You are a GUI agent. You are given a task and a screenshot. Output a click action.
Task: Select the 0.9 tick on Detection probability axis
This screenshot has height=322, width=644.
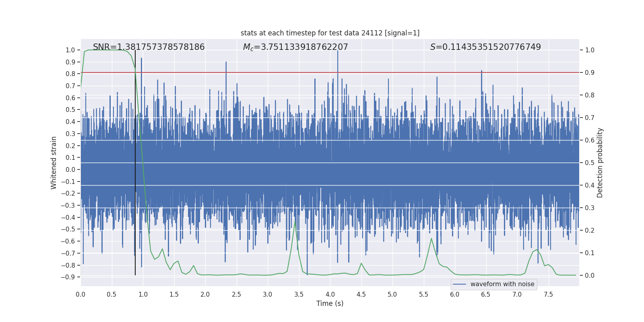[x=590, y=72]
